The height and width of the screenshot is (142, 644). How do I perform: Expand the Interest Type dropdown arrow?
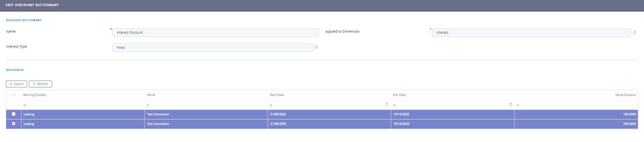pyautogui.click(x=316, y=47)
